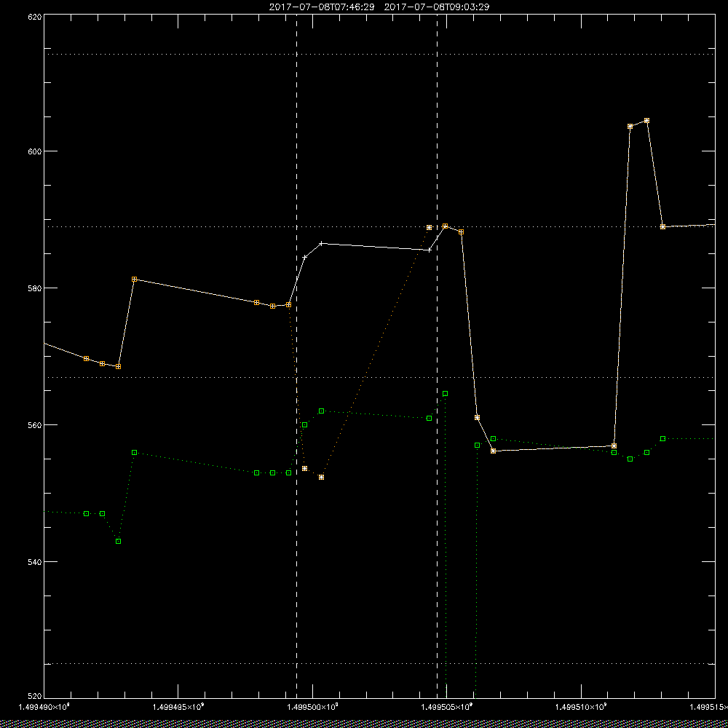Click the 2017-07-08T07:46:29 start timestamp in the title
The width and height of the screenshot is (728, 728).
point(321,7)
